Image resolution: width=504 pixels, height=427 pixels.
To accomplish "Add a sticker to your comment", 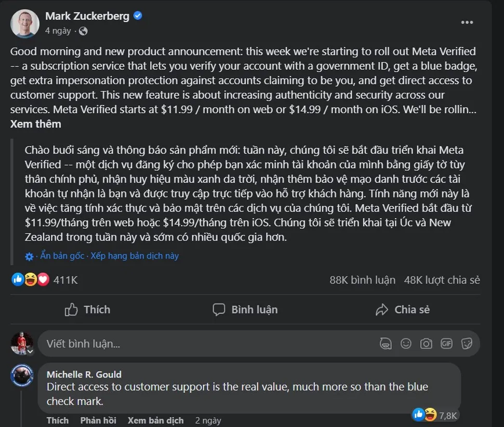I will coord(467,343).
